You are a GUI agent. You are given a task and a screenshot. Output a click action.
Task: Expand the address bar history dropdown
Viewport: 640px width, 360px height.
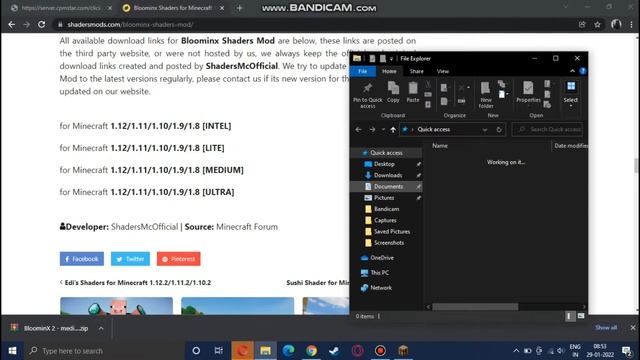[484, 130]
